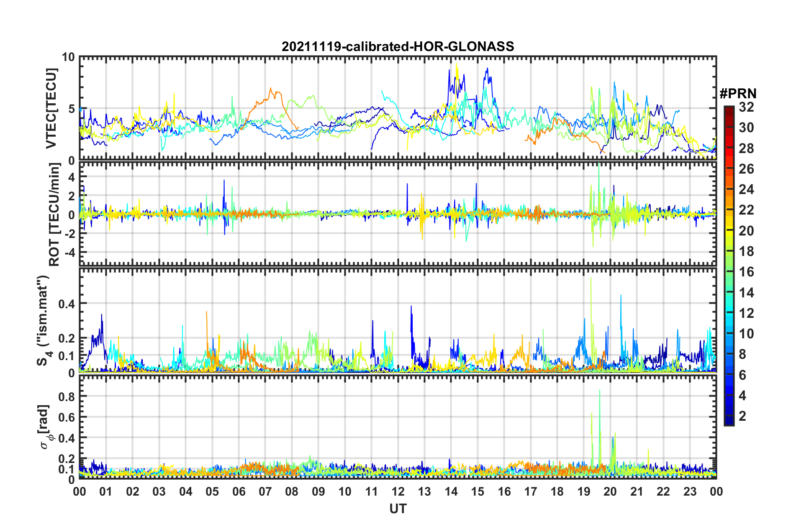796x532 pixels.
Task: Pick colorbar tick label 20
Action: [x=746, y=231]
